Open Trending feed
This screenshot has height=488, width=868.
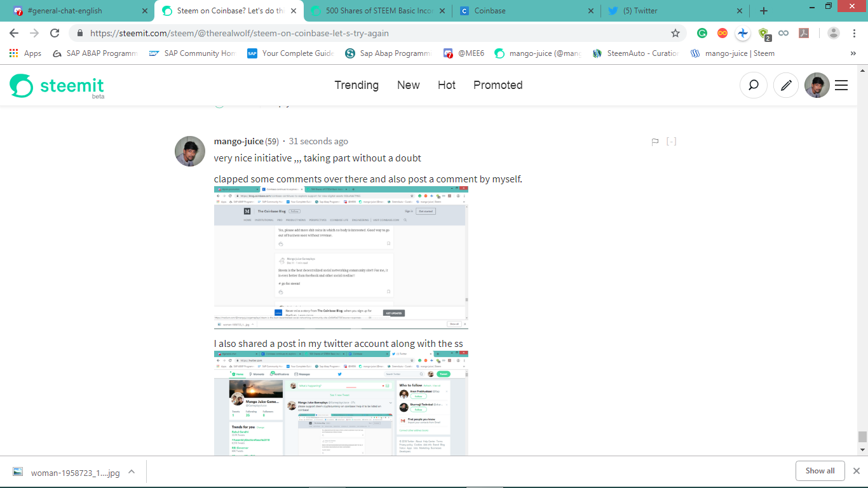click(x=356, y=85)
